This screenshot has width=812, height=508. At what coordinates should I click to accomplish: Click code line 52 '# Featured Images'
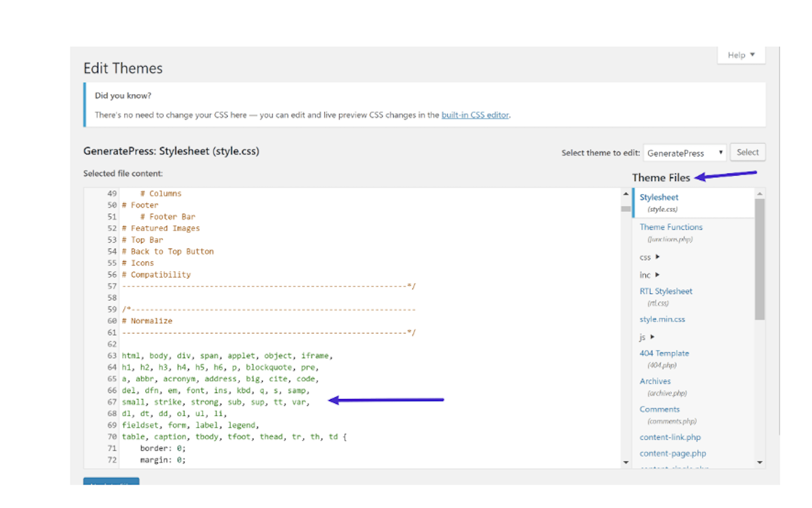tap(161, 228)
